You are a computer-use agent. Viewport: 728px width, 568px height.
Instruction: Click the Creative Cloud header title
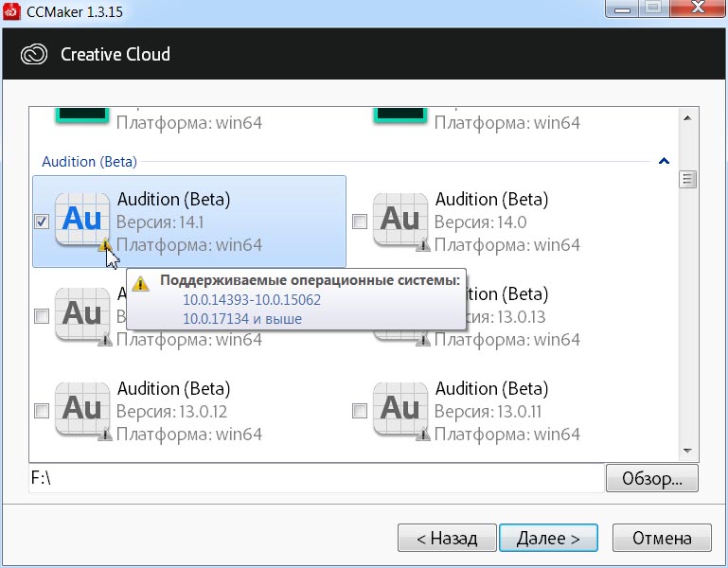tap(115, 54)
